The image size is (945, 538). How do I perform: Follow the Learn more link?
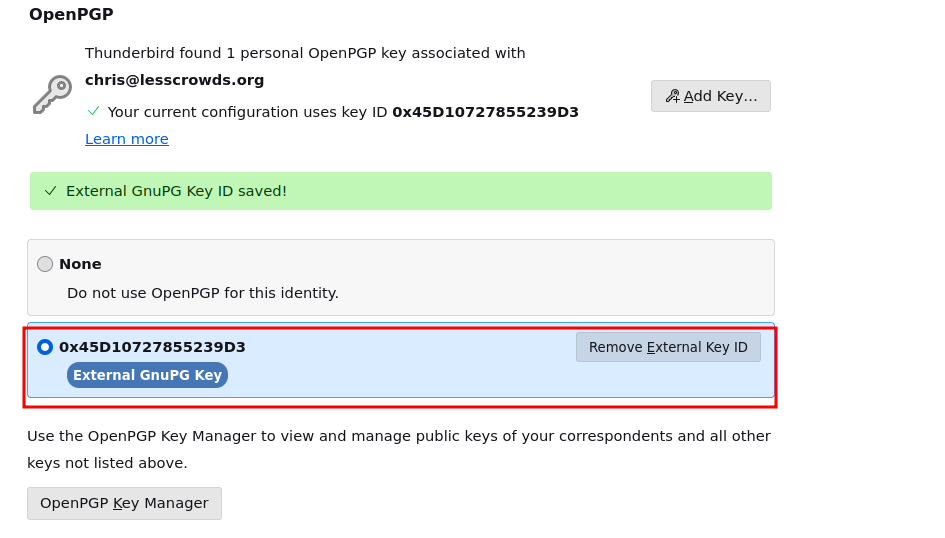click(x=127, y=139)
